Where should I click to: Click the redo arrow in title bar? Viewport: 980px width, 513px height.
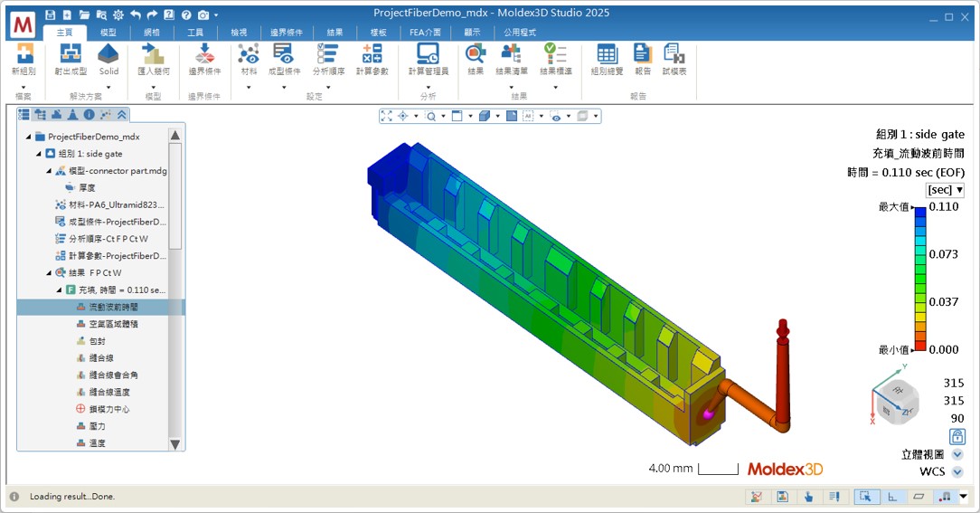pyautogui.click(x=152, y=14)
